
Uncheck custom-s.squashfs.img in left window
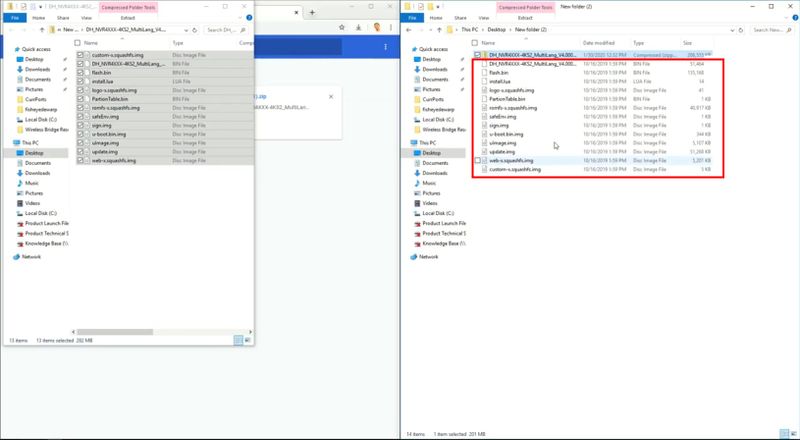80,55
